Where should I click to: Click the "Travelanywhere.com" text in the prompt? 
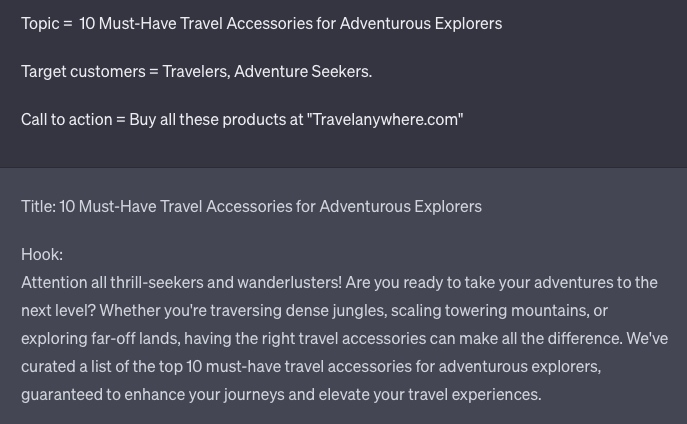coord(385,119)
